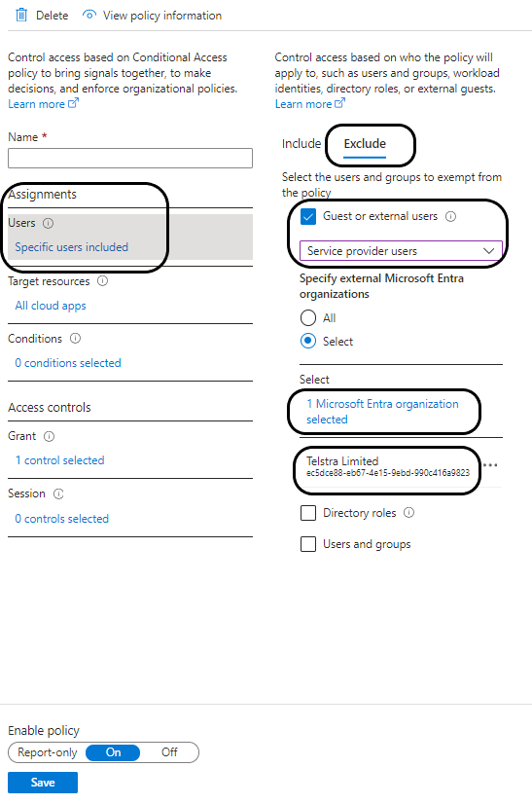Uncheck the Guest or external users checkbox
Image resolution: width=532 pixels, height=804 pixels.
click(x=308, y=216)
